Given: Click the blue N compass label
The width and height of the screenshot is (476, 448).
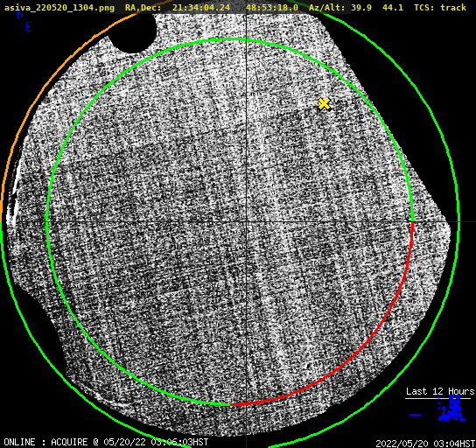Looking at the screenshot, I should tap(20, 14).
